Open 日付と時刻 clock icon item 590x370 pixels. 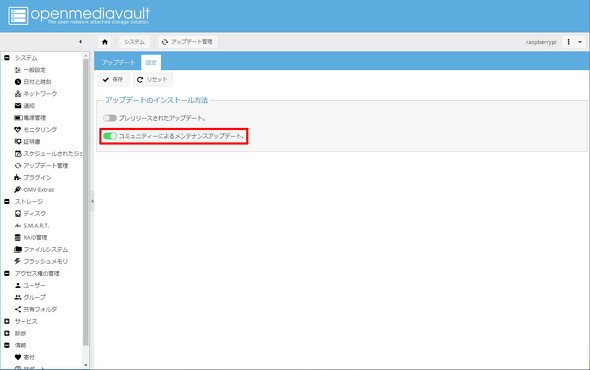(33, 82)
